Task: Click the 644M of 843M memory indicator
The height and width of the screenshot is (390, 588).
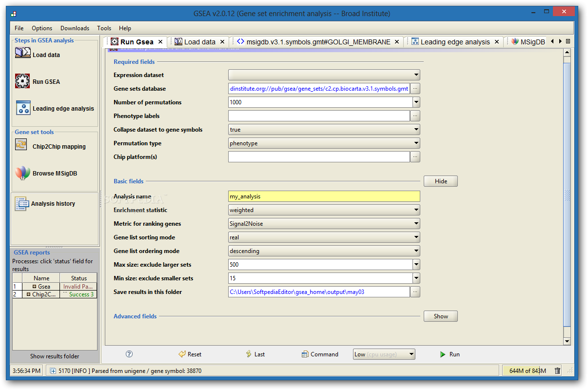Action: point(528,371)
